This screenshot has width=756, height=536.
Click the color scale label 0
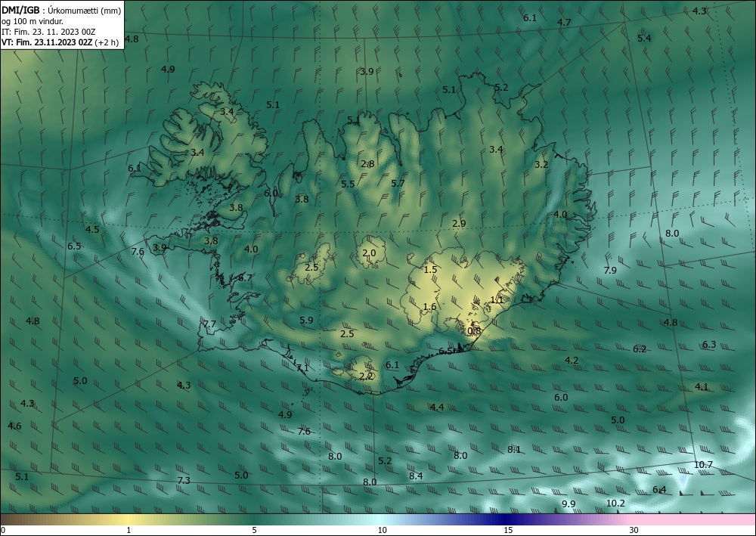(x=4, y=531)
